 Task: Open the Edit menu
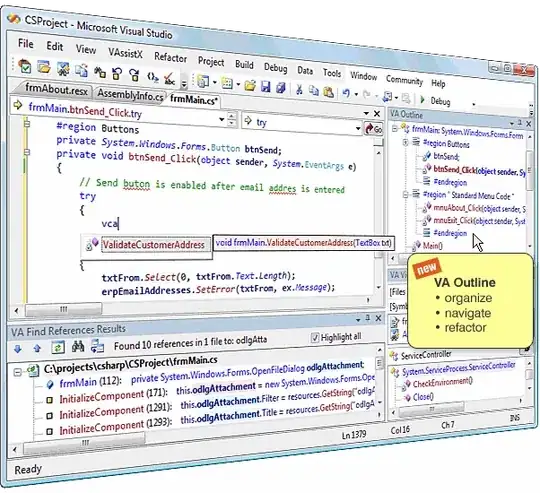point(55,46)
